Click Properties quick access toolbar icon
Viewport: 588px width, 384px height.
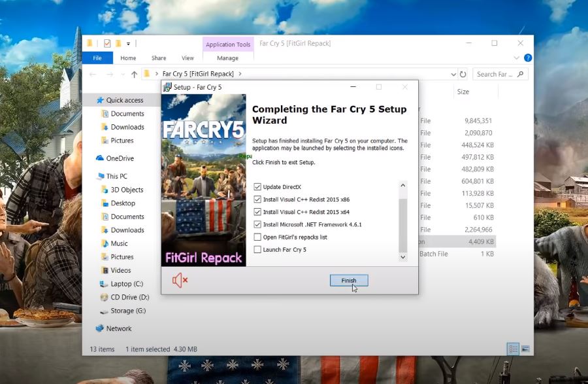pyautogui.click(x=107, y=44)
